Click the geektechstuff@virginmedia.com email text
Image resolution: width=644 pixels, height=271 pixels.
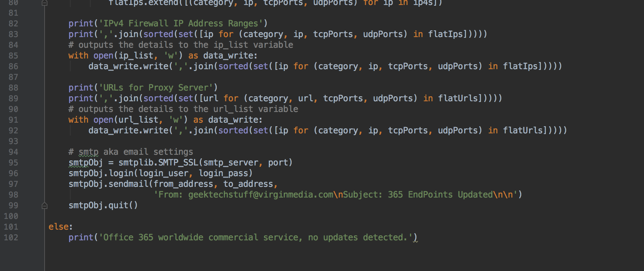pyautogui.click(x=260, y=195)
